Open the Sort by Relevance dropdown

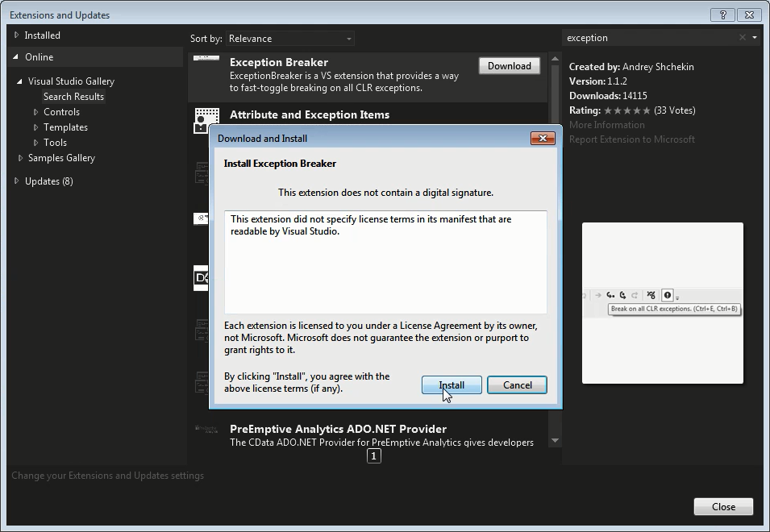click(x=290, y=39)
